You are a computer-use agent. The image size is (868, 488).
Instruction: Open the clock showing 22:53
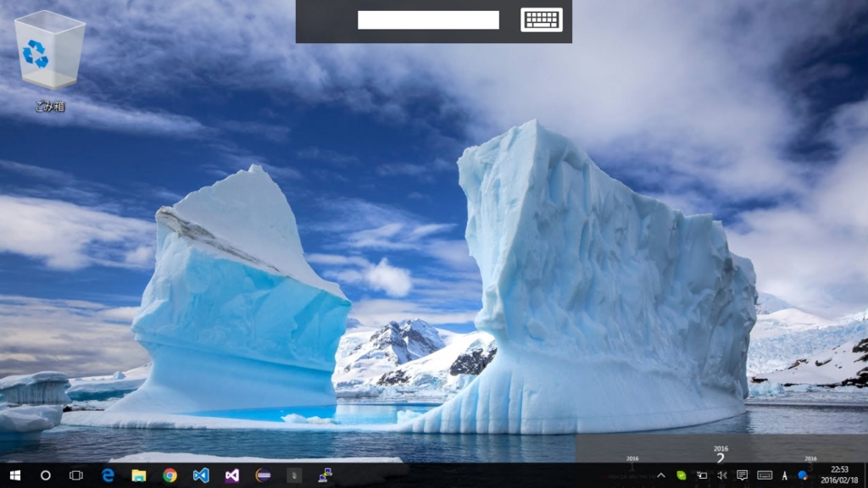click(x=839, y=474)
